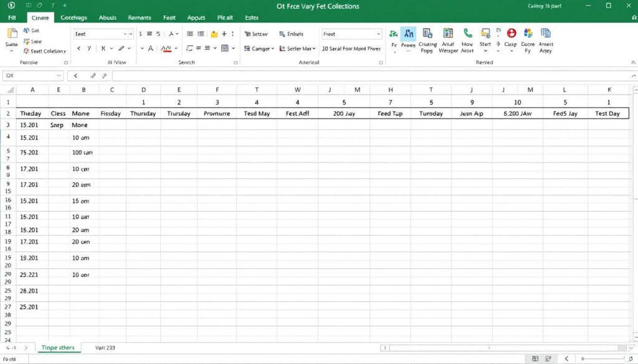Click the colorful Doore Fy icon

click(x=528, y=34)
